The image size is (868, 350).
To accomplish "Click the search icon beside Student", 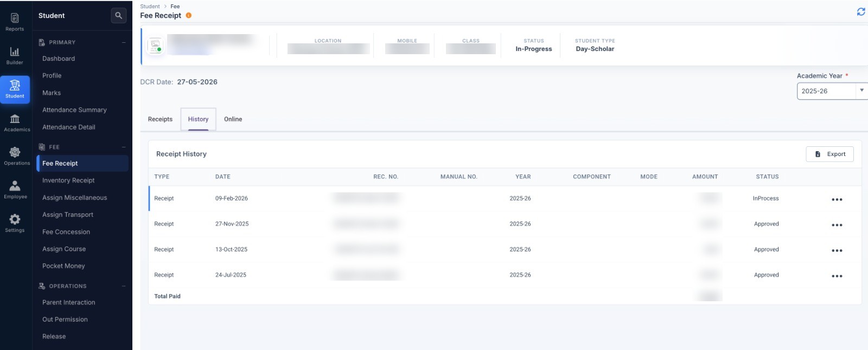I will pos(118,16).
